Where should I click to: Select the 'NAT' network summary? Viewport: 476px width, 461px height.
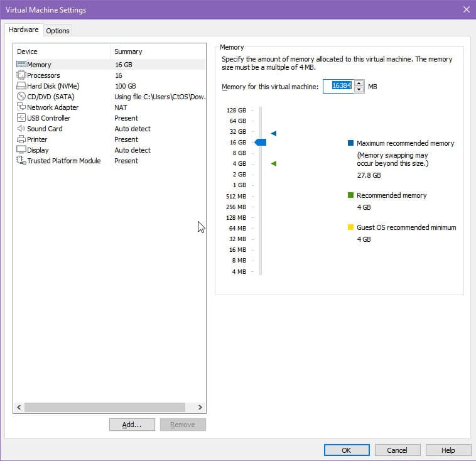(121, 107)
